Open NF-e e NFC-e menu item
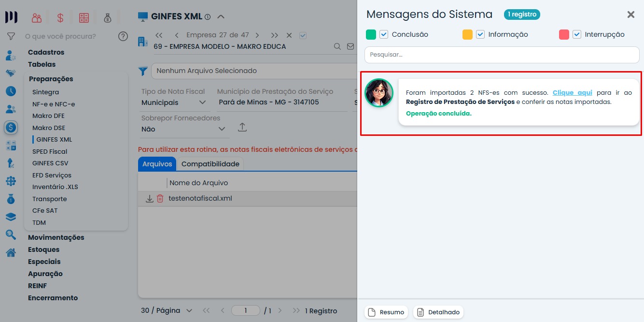Screen dimensions: 644x322 pyautogui.click(x=54, y=104)
